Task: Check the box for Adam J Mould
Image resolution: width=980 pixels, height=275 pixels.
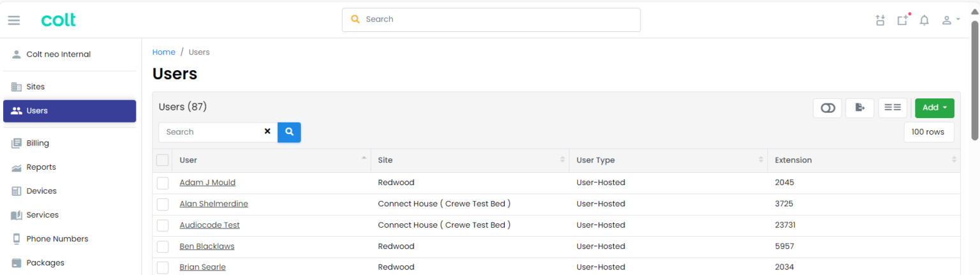Action: pyautogui.click(x=163, y=183)
